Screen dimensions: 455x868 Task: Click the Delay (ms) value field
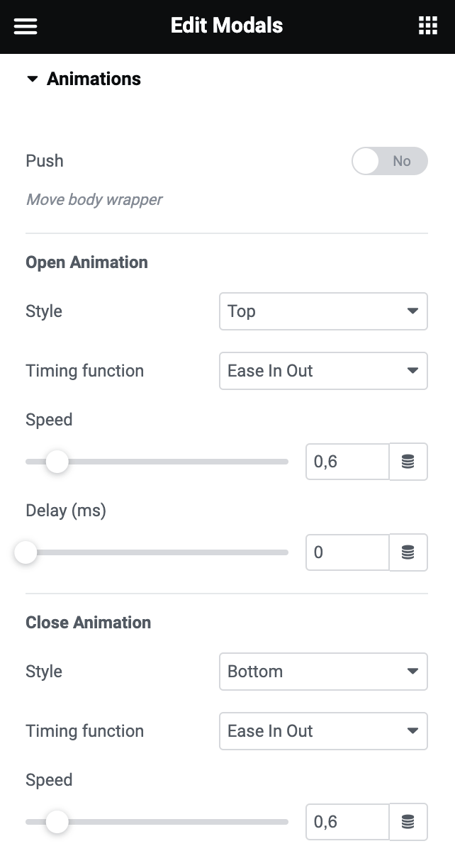click(x=347, y=552)
